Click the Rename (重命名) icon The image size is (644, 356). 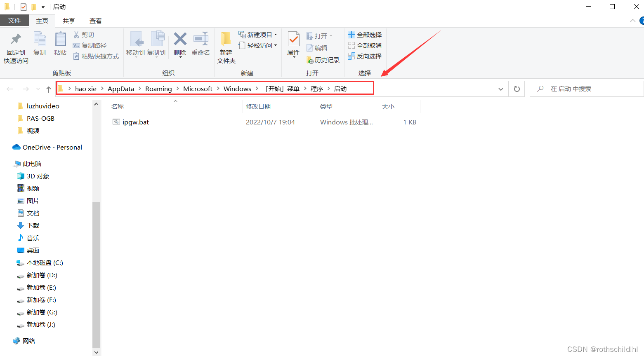tap(201, 39)
